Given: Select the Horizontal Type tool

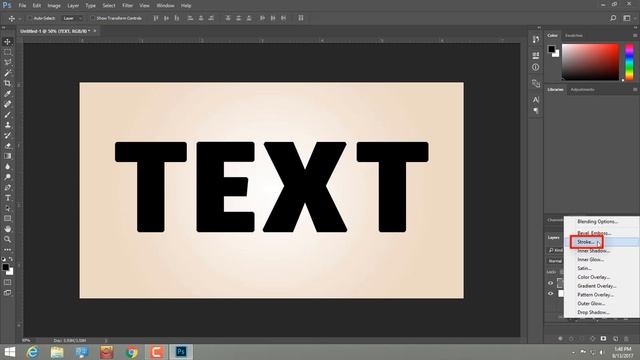Looking at the screenshot, I should (7, 198).
